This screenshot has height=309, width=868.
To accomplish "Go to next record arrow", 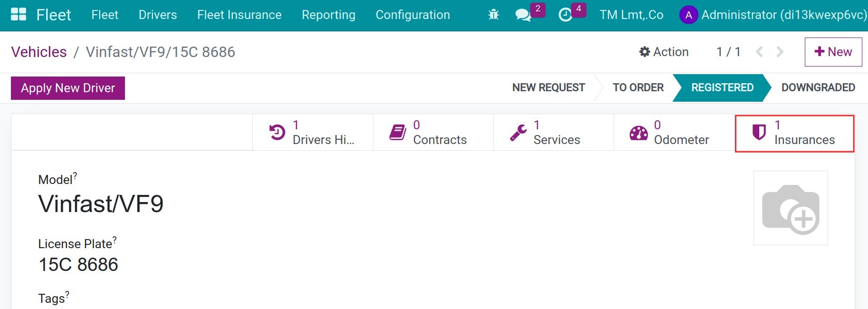I will tap(780, 52).
